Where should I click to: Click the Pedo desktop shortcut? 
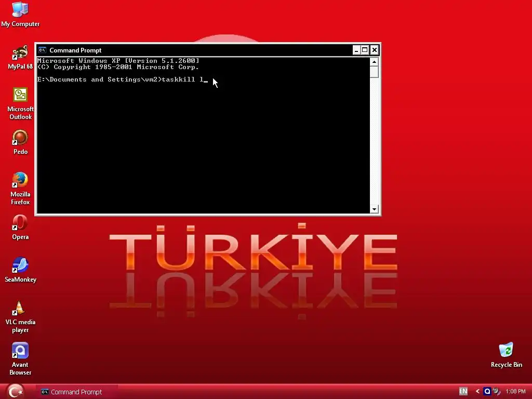point(20,142)
